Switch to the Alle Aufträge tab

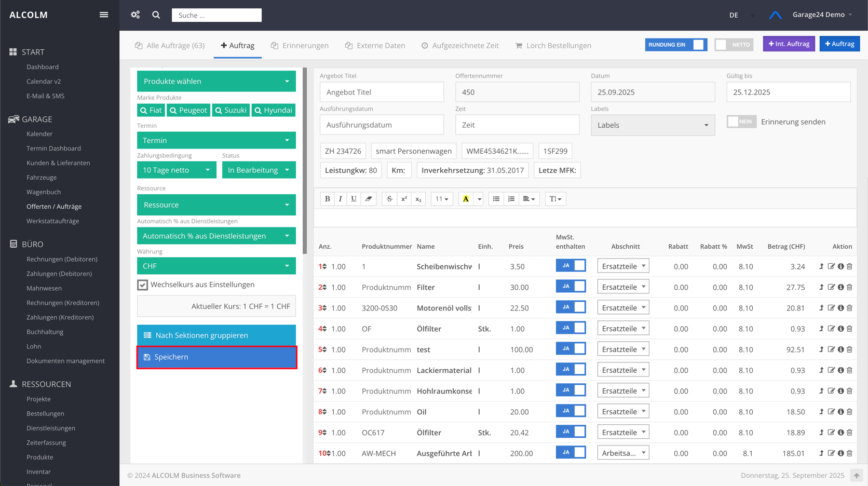tap(170, 46)
